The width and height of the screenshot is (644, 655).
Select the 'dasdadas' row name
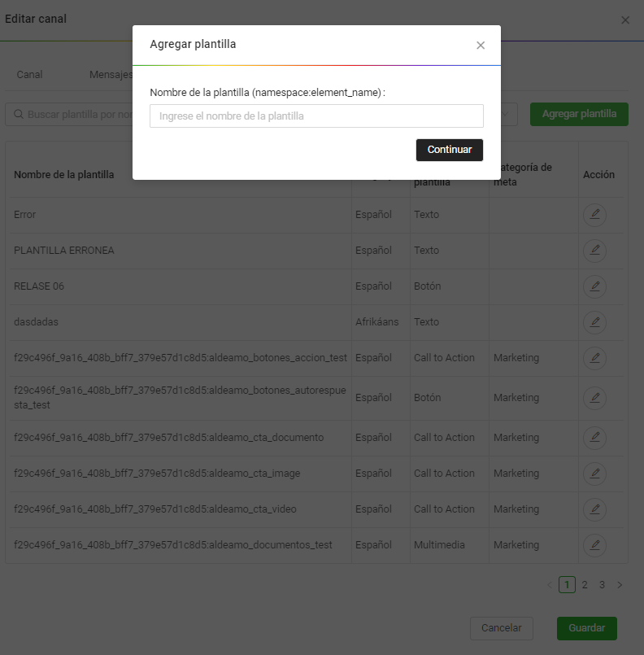coord(36,322)
